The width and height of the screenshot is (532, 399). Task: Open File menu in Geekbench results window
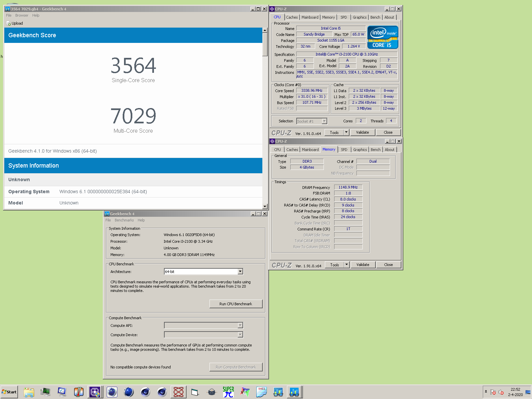9,15
